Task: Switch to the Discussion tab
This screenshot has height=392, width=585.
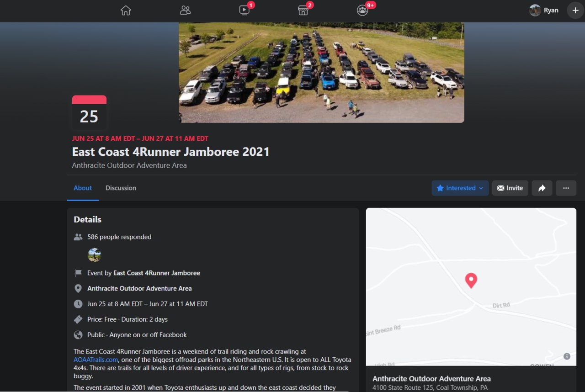Action: [121, 188]
